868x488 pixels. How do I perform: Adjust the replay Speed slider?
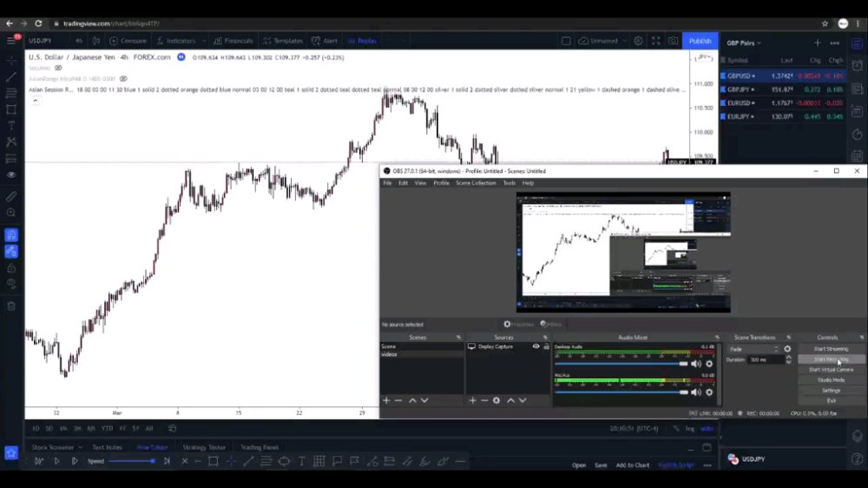click(x=132, y=461)
